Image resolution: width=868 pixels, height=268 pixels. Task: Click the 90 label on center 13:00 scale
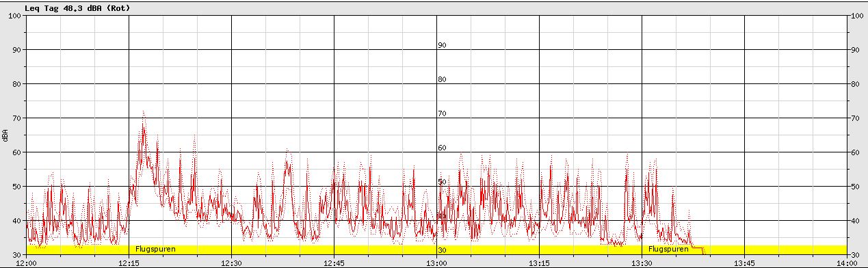point(442,45)
